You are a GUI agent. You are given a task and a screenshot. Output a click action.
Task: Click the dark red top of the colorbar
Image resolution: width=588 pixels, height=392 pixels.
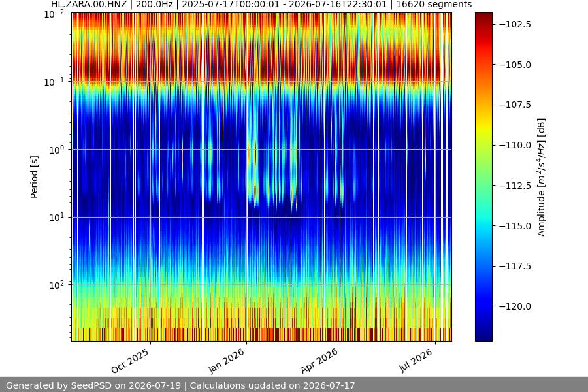tap(483, 19)
